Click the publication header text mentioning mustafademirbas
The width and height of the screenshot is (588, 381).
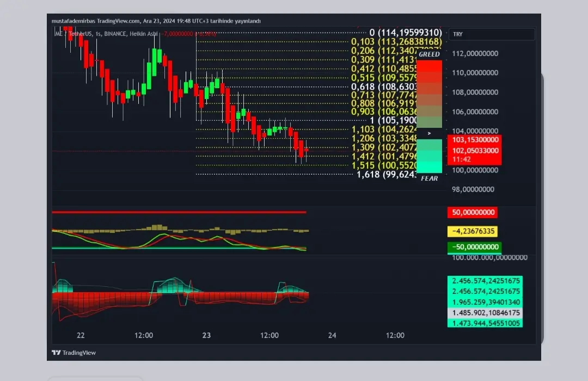[156, 21]
